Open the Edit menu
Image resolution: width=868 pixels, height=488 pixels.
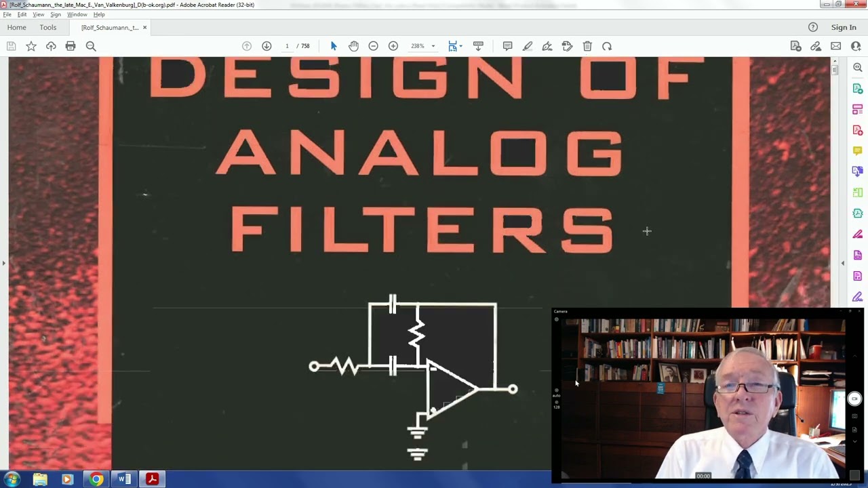(x=22, y=14)
